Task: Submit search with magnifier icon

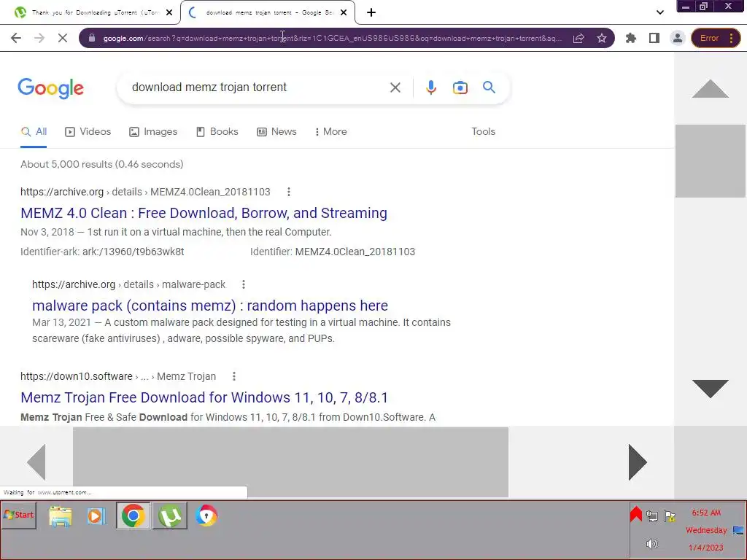Action: coord(489,87)
